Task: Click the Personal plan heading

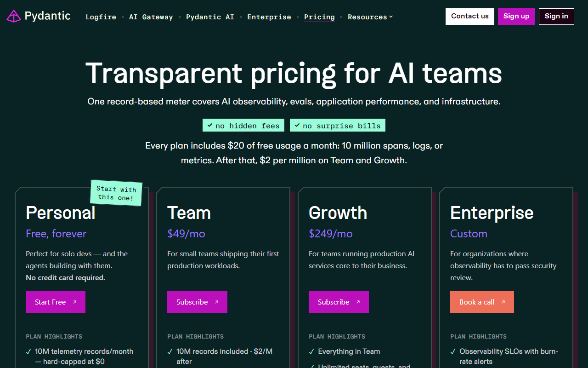Action: pyautogui.click(x=61, y=213)
